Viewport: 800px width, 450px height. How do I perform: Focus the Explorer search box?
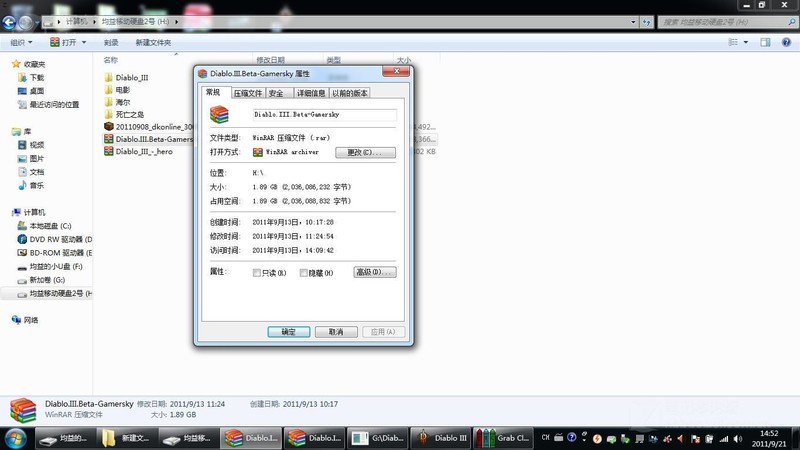pyautogui.click(x=727, y=22)
